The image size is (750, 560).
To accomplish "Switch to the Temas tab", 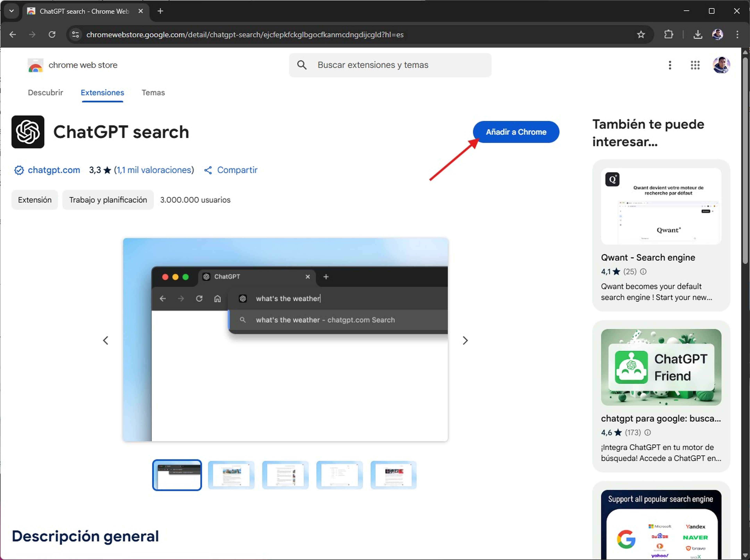I will (153, 93).
